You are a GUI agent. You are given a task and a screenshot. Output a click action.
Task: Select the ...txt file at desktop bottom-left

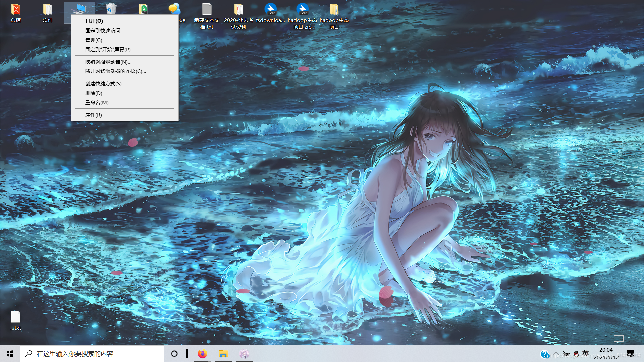point(16,320)
